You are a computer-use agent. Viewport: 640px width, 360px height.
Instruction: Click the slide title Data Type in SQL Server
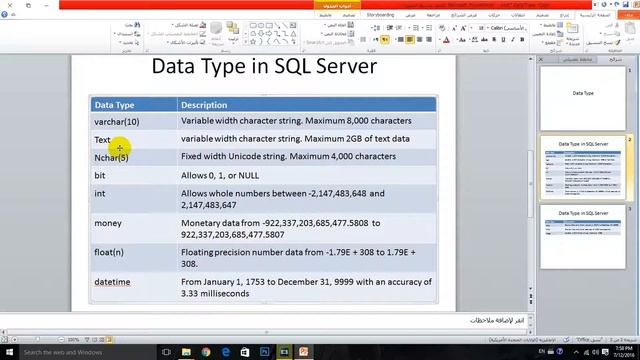(264, 66)
